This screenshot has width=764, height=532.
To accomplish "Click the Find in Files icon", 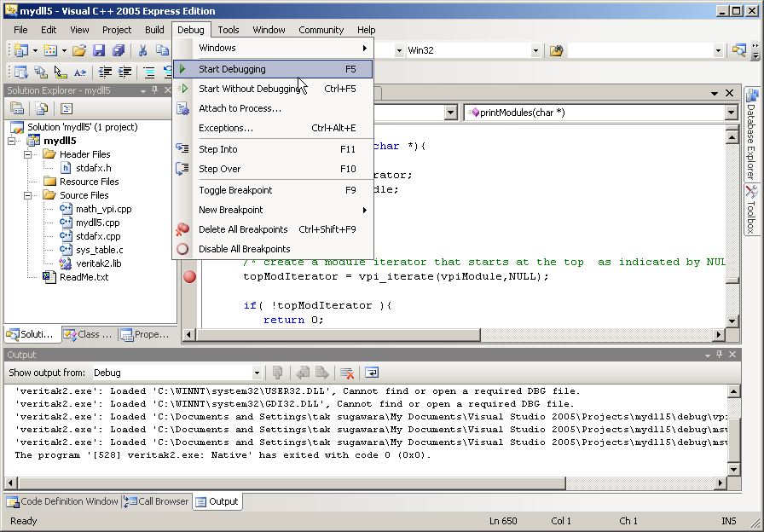I will pyautogui.click(x=556, y=50).
